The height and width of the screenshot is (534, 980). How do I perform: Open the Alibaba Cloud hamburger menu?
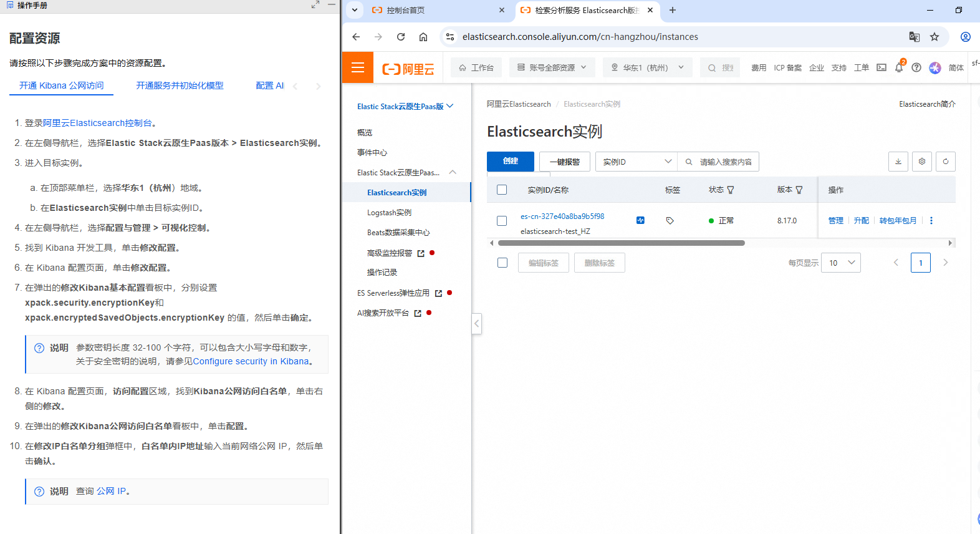click(x=358, y=67)
